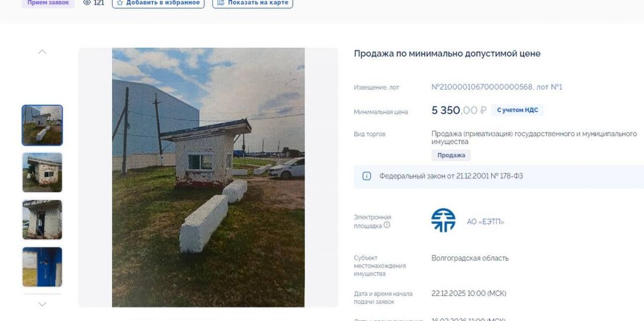
Task: Click the eye views counter icon
Action: coord(87,3)
